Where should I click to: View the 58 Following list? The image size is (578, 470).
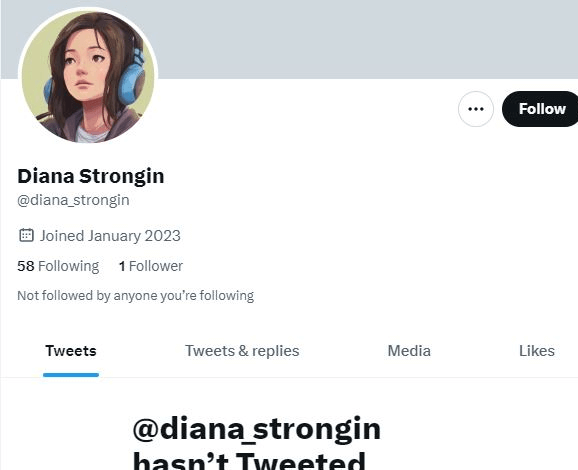pyautogui.click(x=58, y=266)
